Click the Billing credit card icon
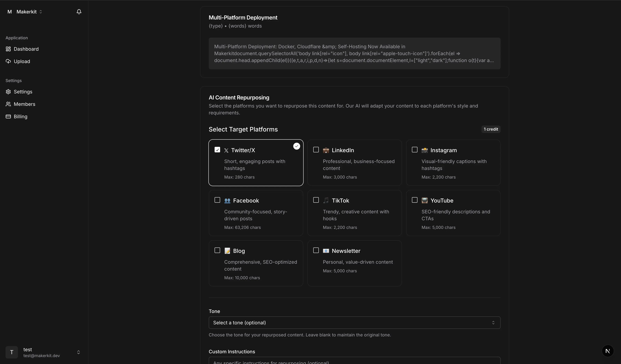621x364 pixels. (8, 117)
